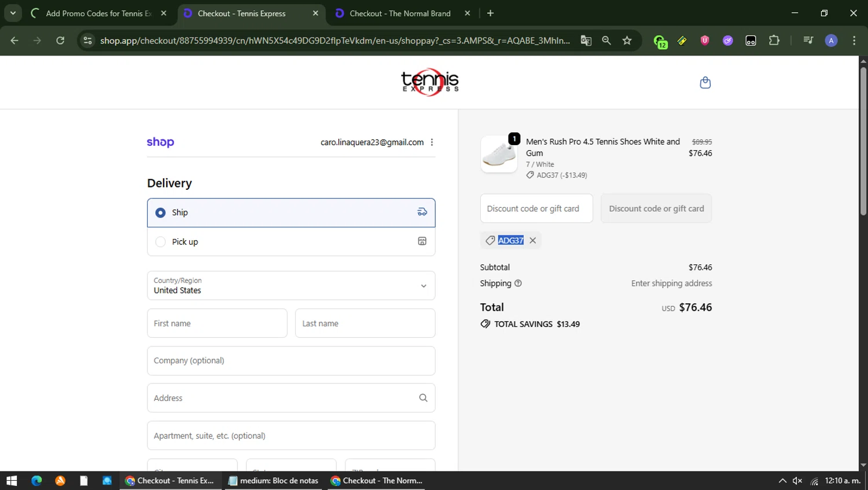This screenshot has width=868, height=490.
Task: Go back to previous page
Action: 14,40
